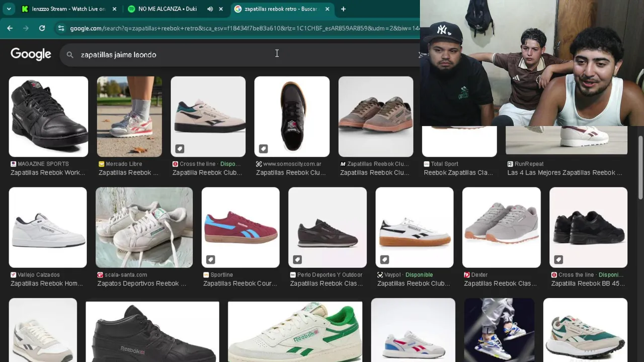Open brown suede Reebok Club pair image
Screen dimensions: 644x362
pos(376,117)
